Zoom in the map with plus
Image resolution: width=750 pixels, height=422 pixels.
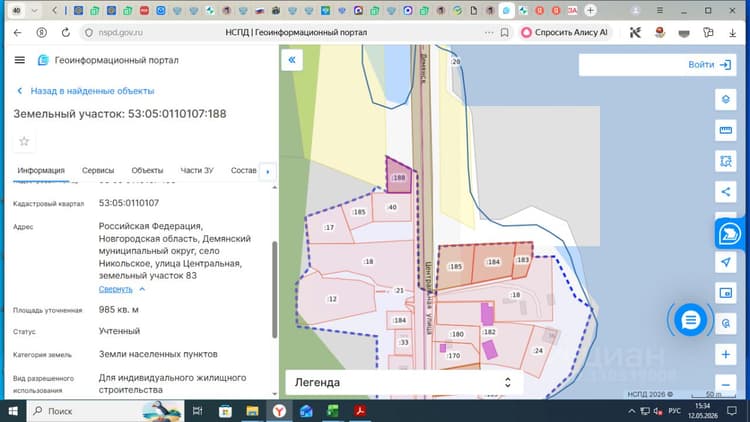(726, 355)
